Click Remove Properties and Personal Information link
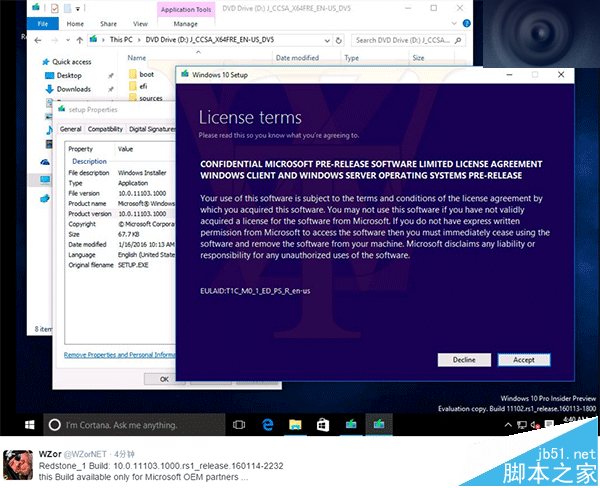 pos(120,354)
